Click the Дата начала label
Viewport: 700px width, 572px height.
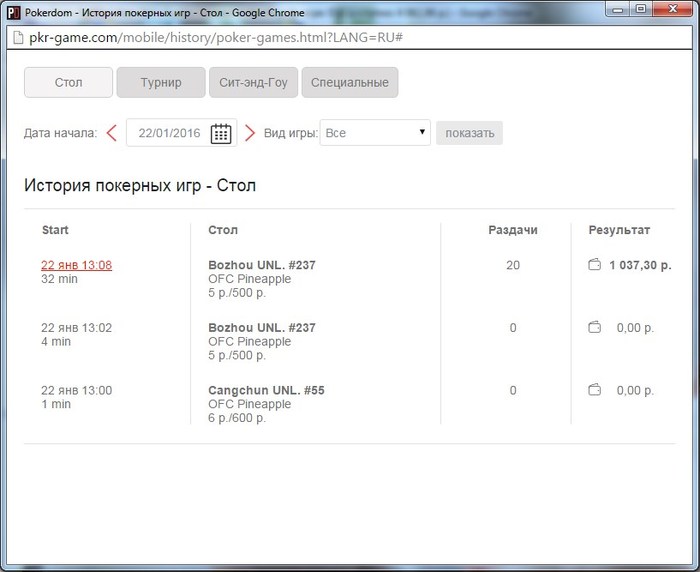[x=60, y=133]
